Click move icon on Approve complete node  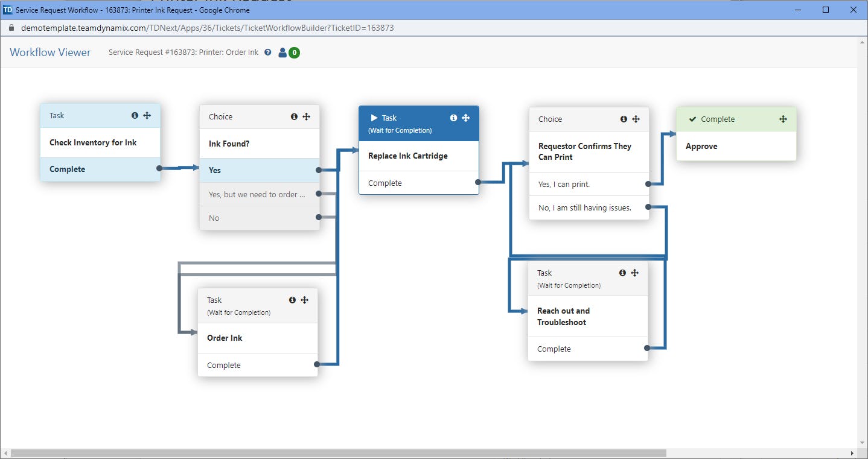[783, 119]
